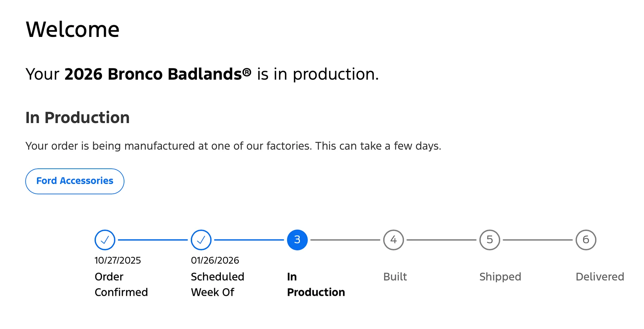This screenshot has height=329, width=644.
Task: Click the active step 3 circle
Action: [x=297, y=240]
